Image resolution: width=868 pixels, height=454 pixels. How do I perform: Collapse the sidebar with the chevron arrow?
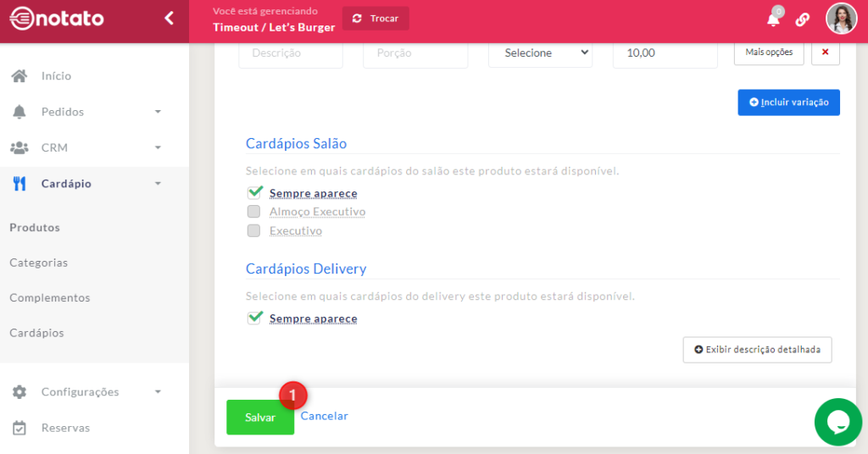point(169,18)
